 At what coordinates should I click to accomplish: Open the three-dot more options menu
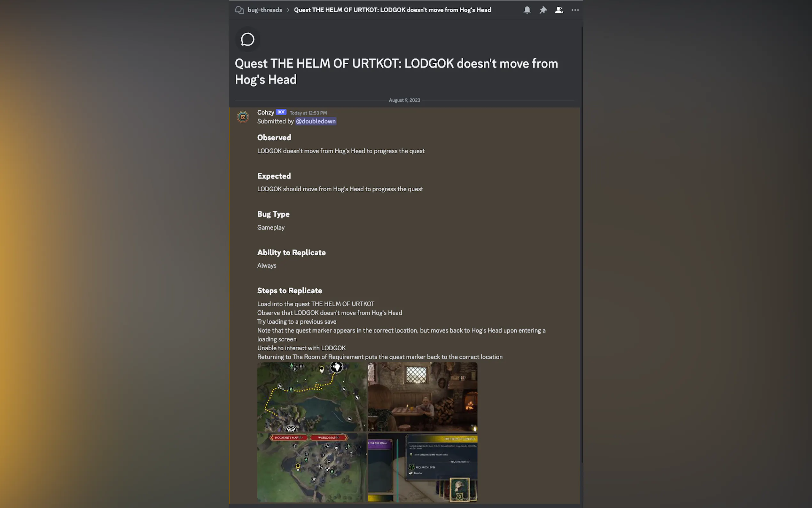click(x=575, y=10)
